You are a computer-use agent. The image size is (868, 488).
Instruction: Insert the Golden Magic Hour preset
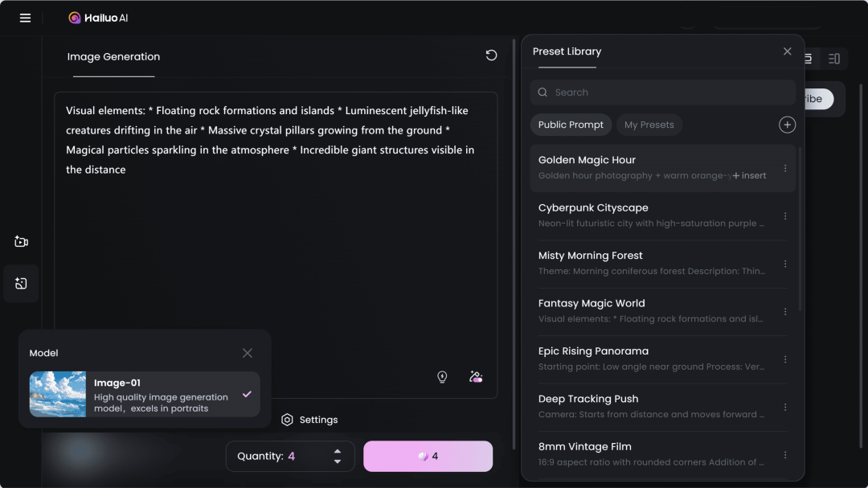point(750,175)
